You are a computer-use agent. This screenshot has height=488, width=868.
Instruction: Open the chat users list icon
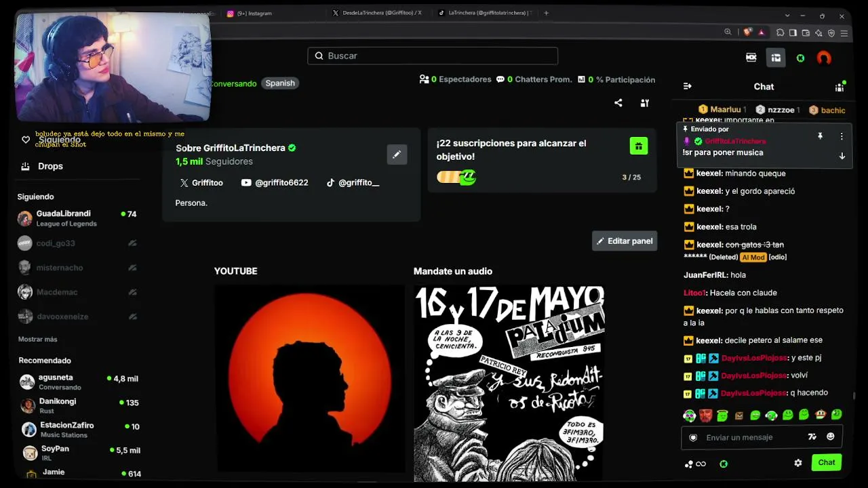point(840,87)
